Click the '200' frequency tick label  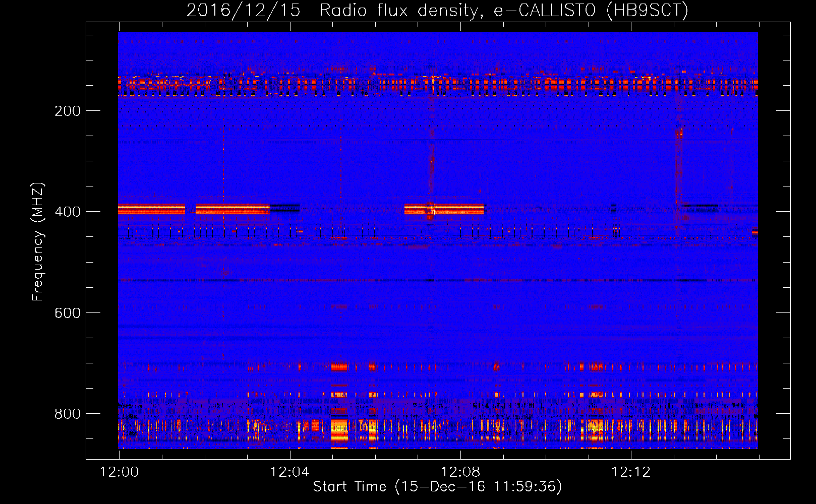[68, 111]
